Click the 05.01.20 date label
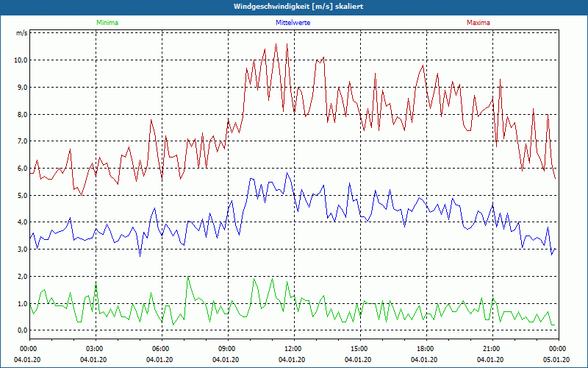 556,359
